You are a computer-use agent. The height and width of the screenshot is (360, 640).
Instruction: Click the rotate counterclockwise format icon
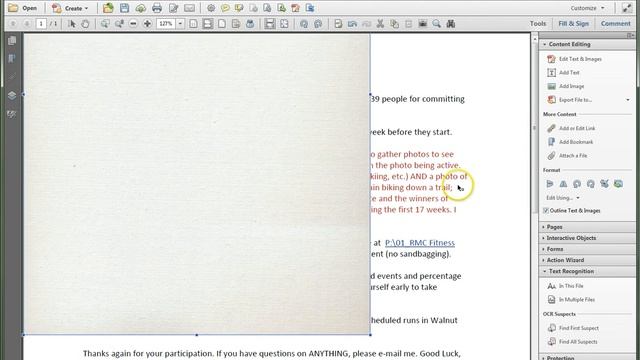click(577, 184)
